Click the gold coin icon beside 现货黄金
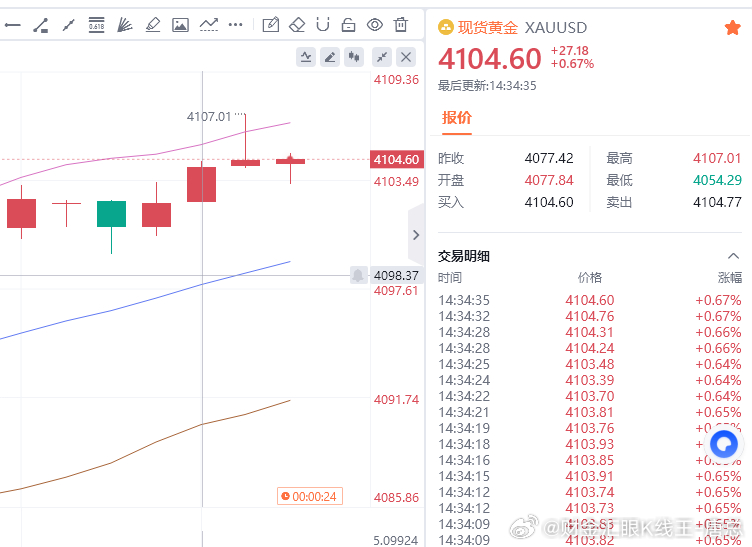 (x=446, y=28)
